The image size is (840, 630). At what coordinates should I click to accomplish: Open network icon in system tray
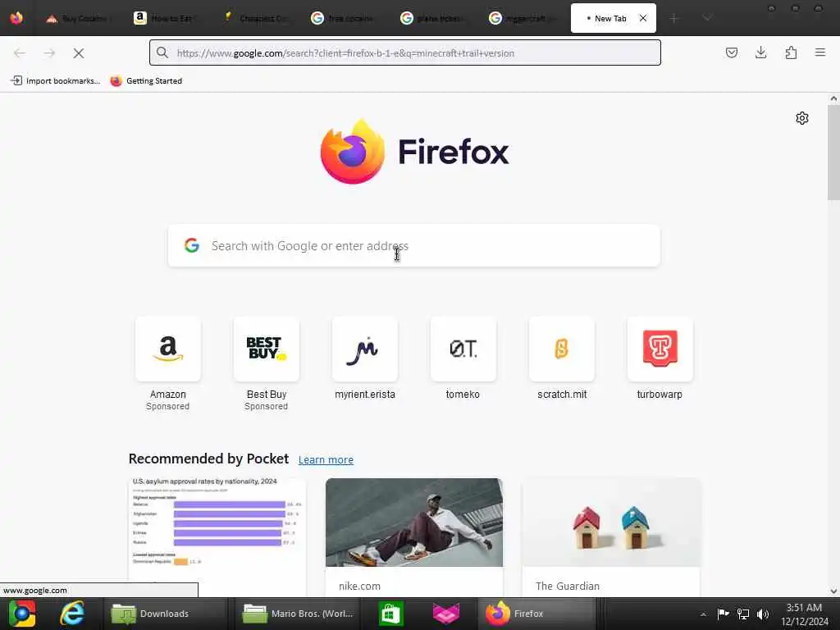click(x=743, y=614)
